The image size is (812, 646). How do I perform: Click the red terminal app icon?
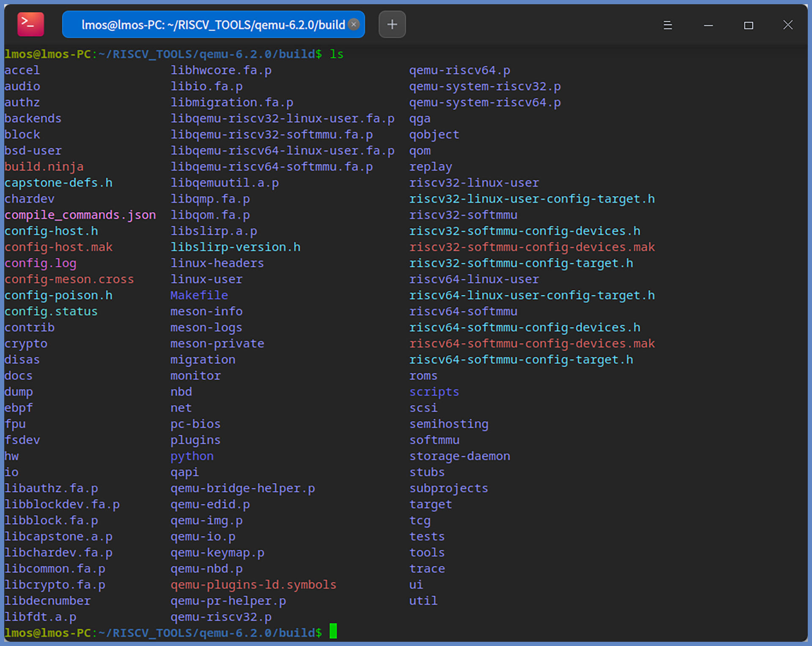click(30, 24)
